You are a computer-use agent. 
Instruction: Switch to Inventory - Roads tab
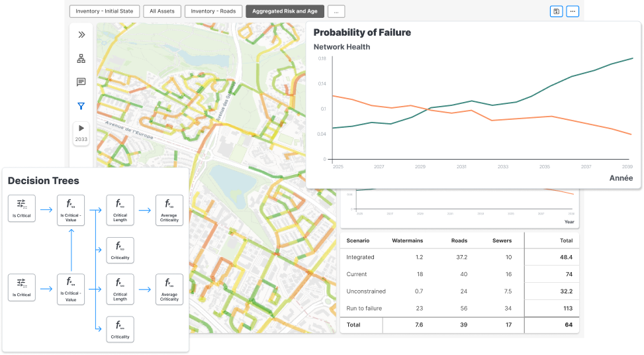pyautogui.click(x=213, y=11)
